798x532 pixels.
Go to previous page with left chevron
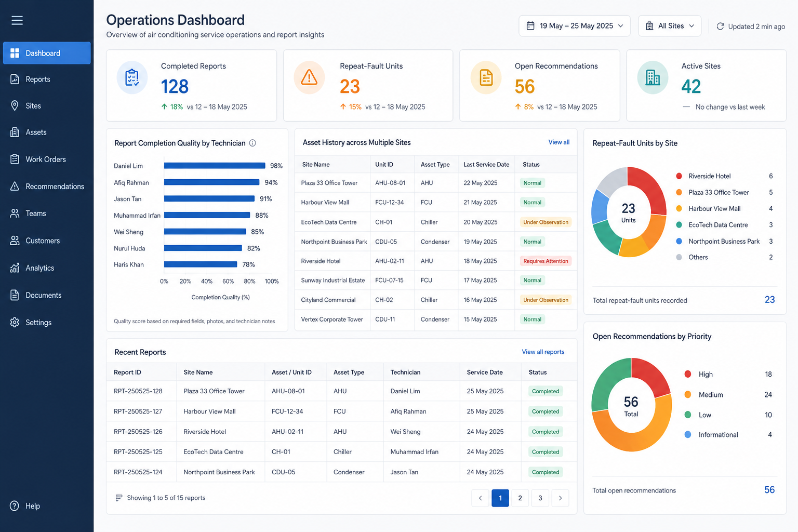pyautogui.click(x=480, y=498)
